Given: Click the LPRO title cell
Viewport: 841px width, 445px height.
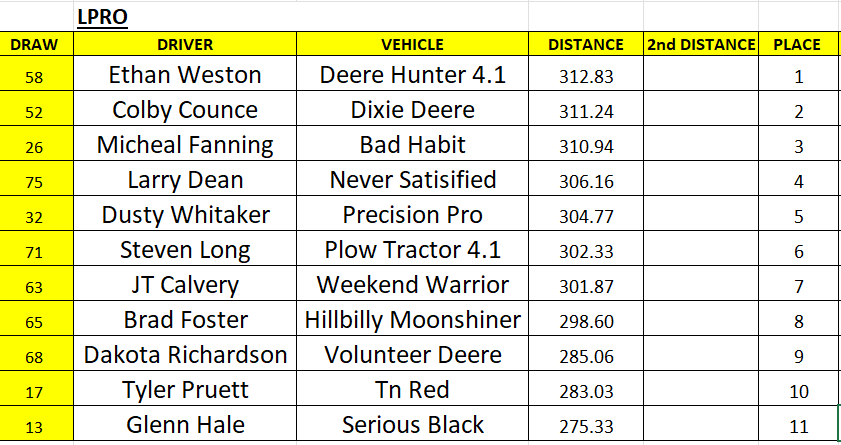Looking at the screenshot, I should point(102,18).
